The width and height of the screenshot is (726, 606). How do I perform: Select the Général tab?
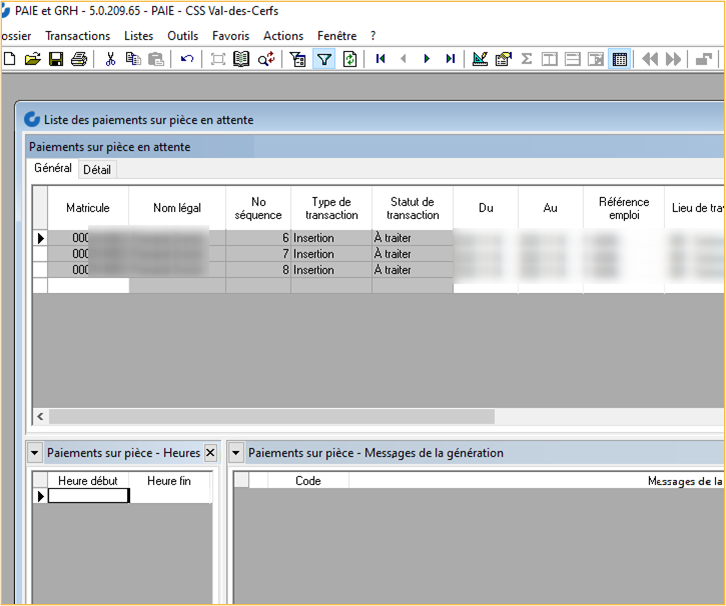[53, 168]
